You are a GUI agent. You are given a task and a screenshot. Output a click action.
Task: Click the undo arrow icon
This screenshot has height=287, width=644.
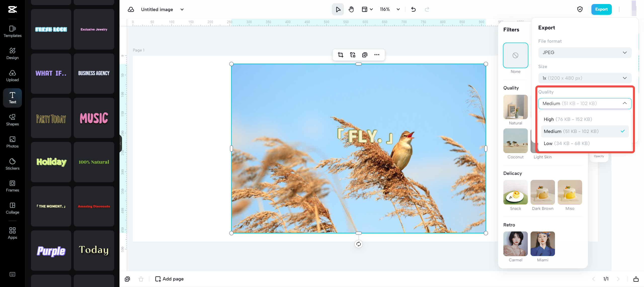pyautogui.click(x=413, y=10)
